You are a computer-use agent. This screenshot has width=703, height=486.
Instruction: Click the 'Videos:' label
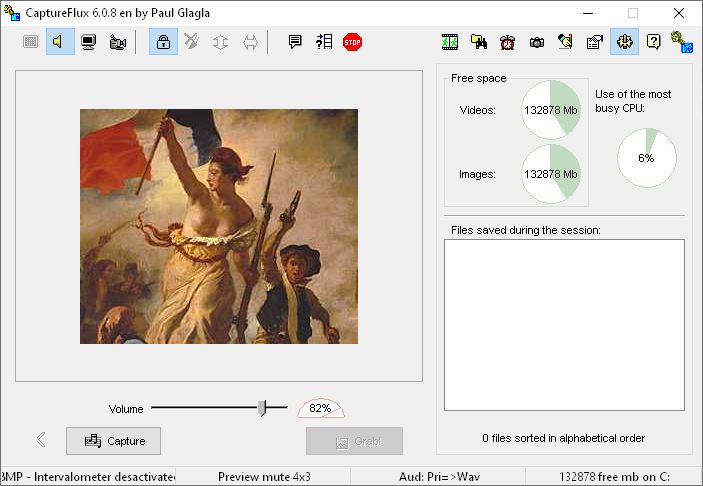click(x=477, y=110)
